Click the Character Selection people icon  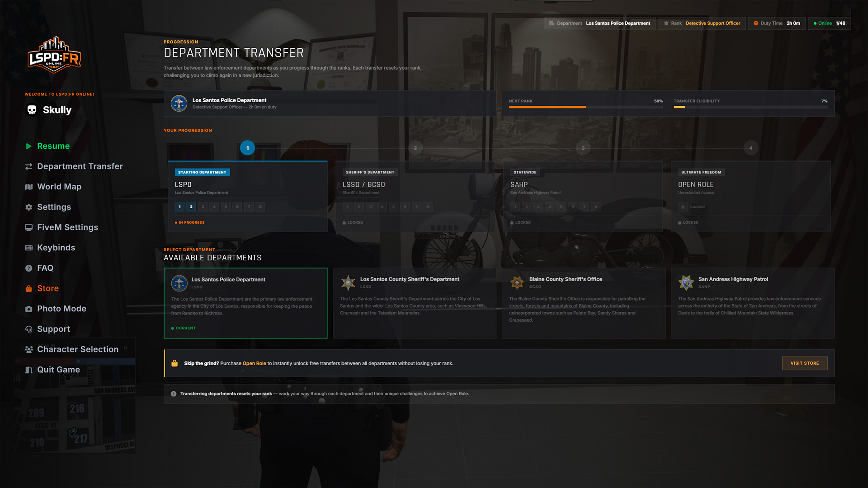28,349
